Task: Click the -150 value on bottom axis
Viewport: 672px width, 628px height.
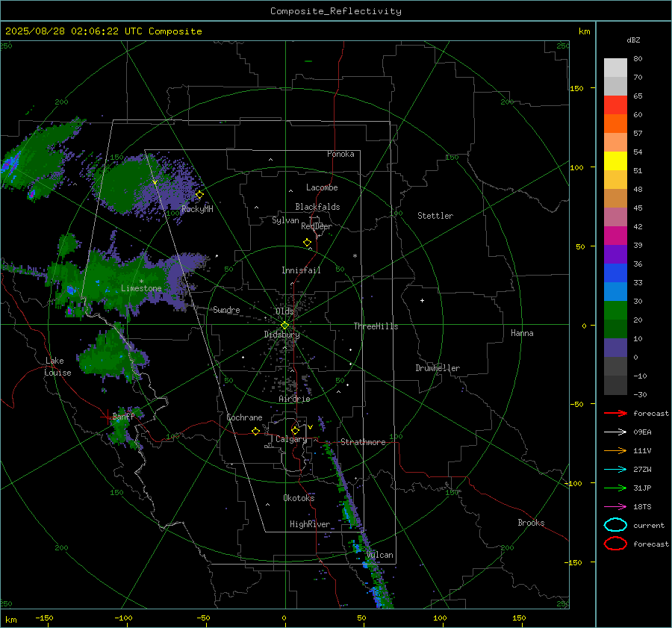Action: 44,618
